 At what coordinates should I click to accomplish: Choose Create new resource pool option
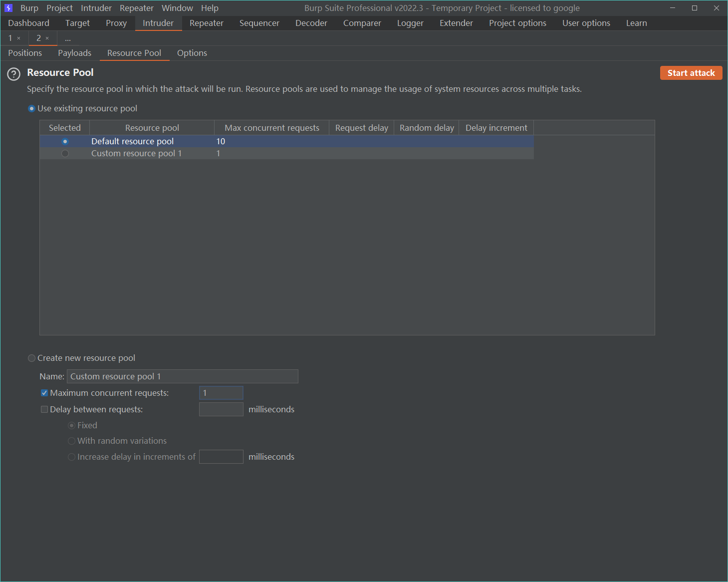pyautogui.click(x=32, y=358)
